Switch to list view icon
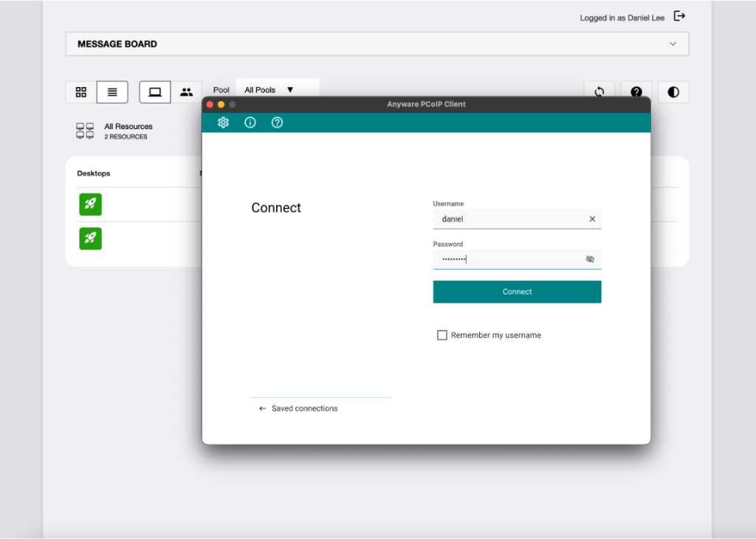 pyautogui.click(x=112, y=92)
